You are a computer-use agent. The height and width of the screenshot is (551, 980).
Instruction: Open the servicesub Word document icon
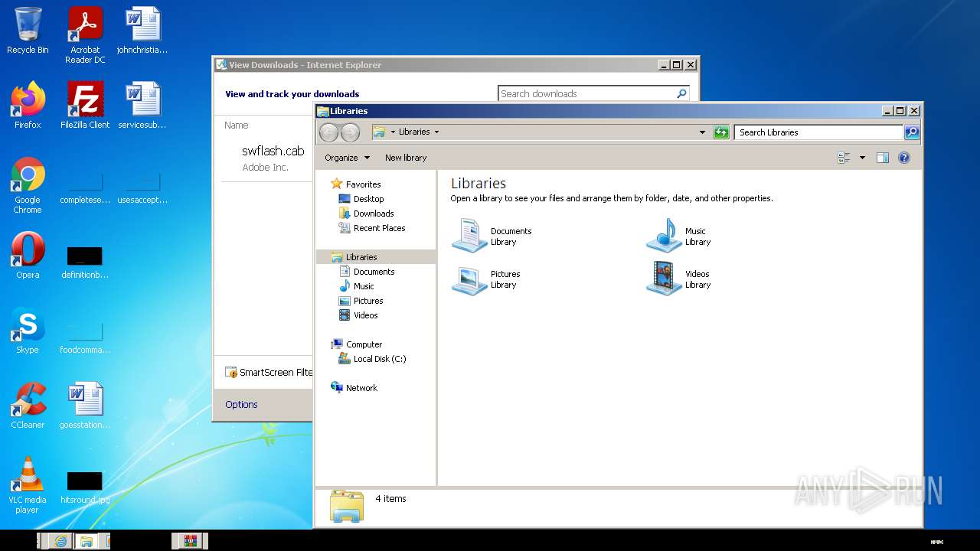[142, 106]
